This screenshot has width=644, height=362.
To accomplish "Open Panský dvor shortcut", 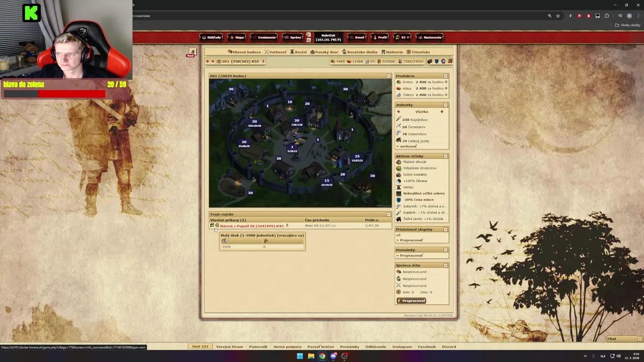I will pyautogui.click(x=324, y=52).
